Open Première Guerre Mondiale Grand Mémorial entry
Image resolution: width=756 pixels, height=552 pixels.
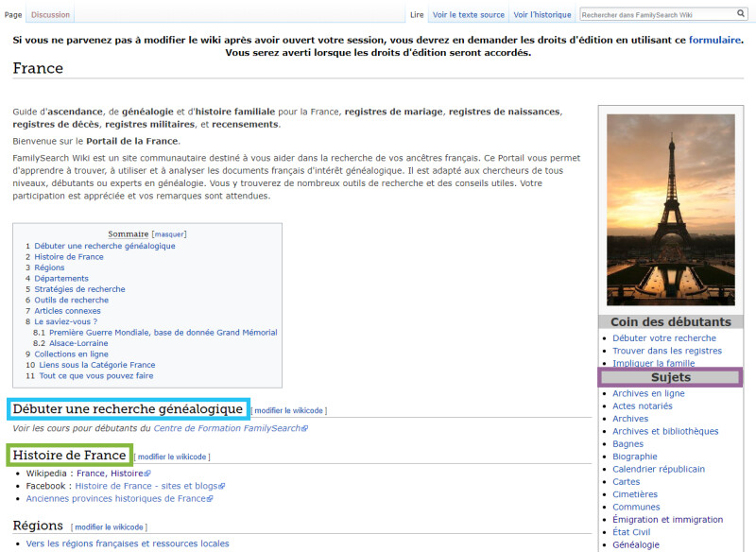click(163, 333)
